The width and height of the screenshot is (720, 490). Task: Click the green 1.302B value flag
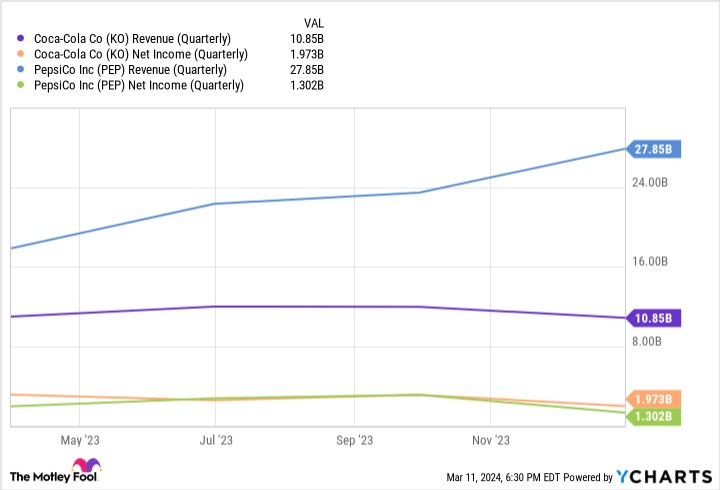coord(654,416)
